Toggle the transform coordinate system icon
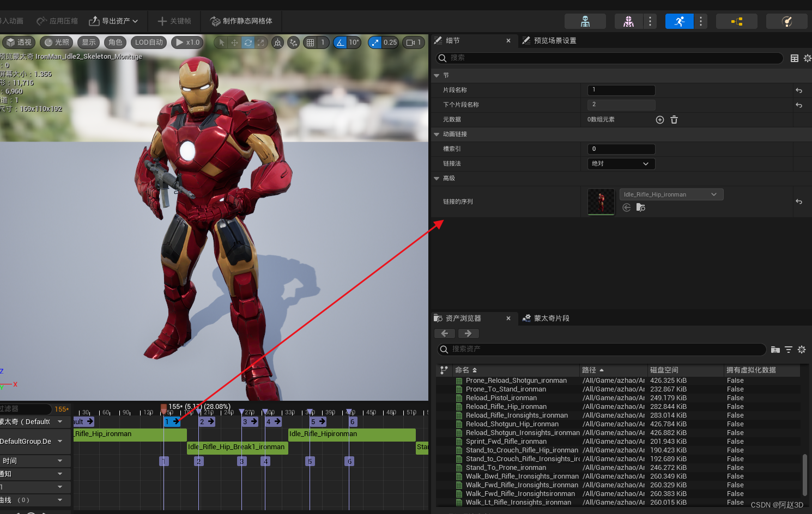This screenshot has height=514, width=812. [277, 42]
